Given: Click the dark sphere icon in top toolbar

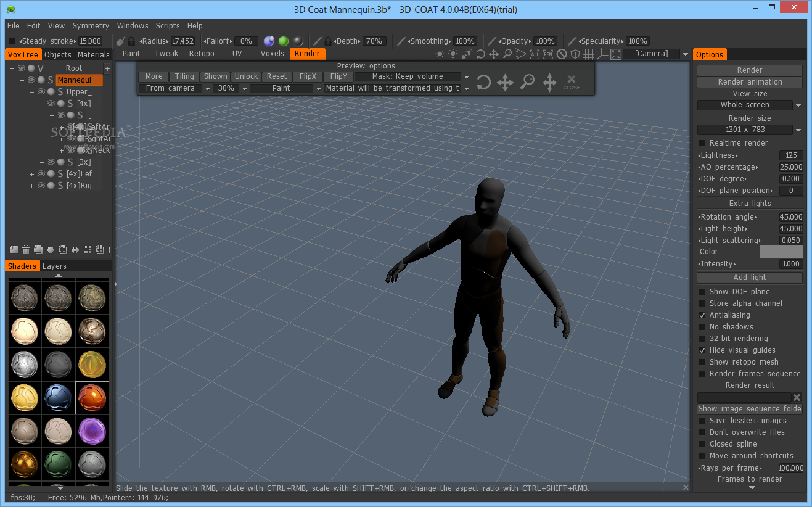Looking at the screenshot, I should point(298,41).
